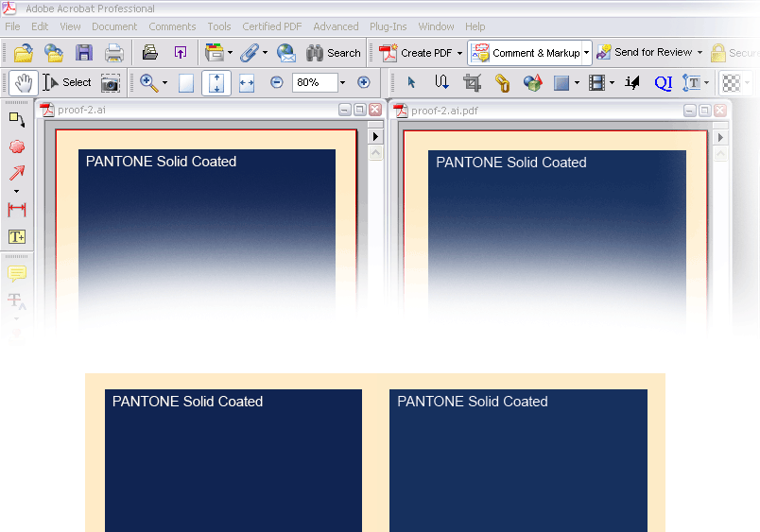The height and width of the screenshot is (532, 760).
Task: Click the paperclip Attach file icon
Action: [250, 53]
